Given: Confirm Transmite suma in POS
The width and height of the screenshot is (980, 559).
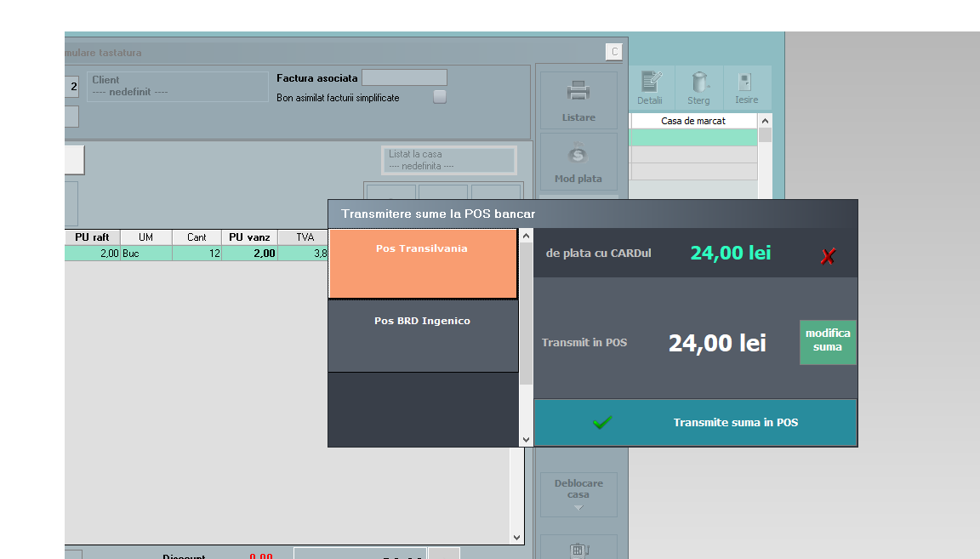Looking at the screenshot, I should [x=695, y=423].
